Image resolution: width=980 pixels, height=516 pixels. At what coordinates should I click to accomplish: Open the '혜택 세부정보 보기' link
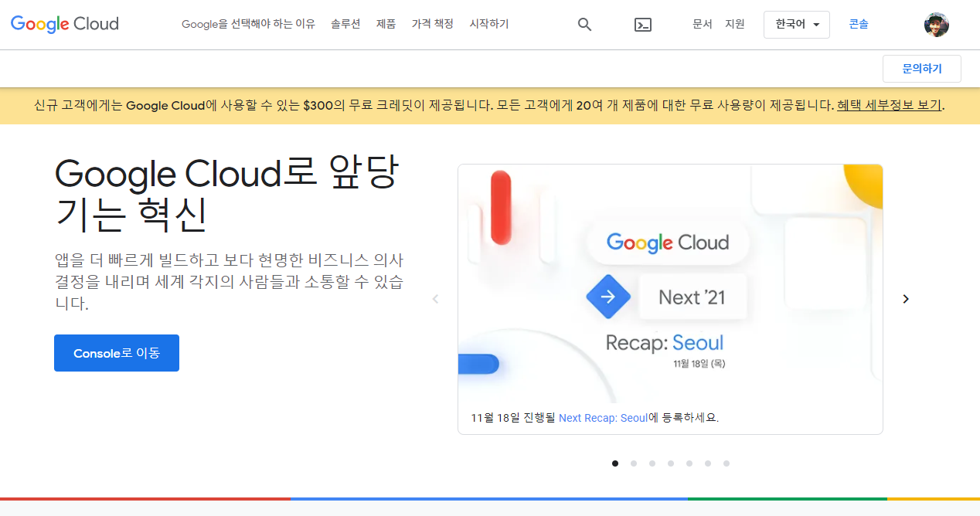coord(889,106)
